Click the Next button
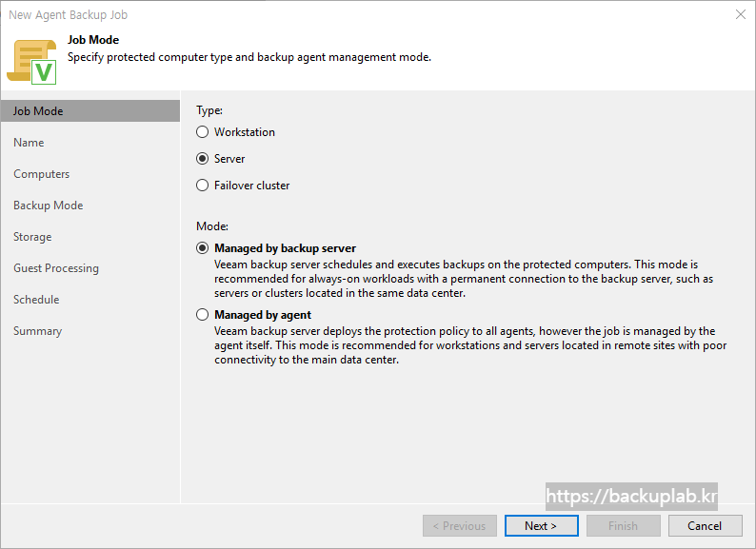This screenshot has width=756, height=549. pos(542,525)
